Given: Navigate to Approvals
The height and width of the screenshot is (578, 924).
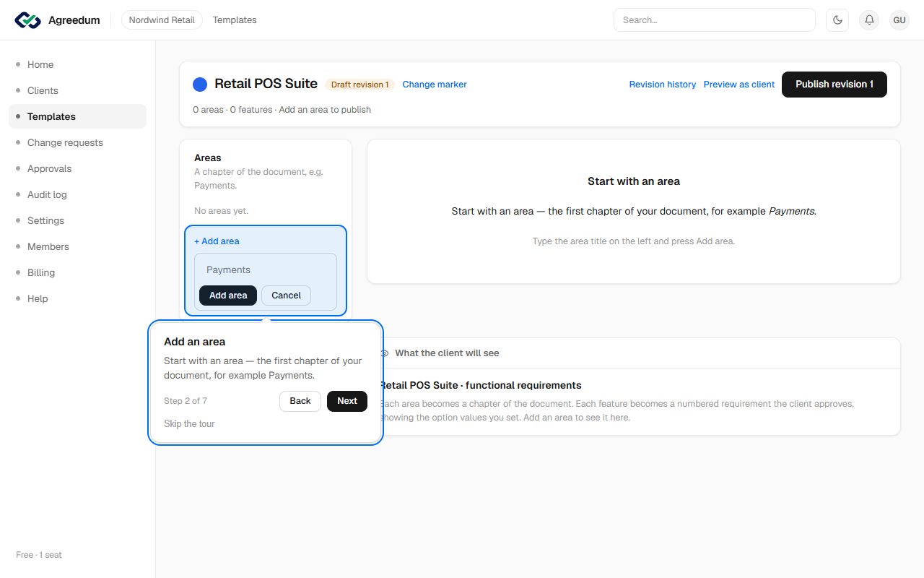Looking at the screenshot, I should pos(77,168).
